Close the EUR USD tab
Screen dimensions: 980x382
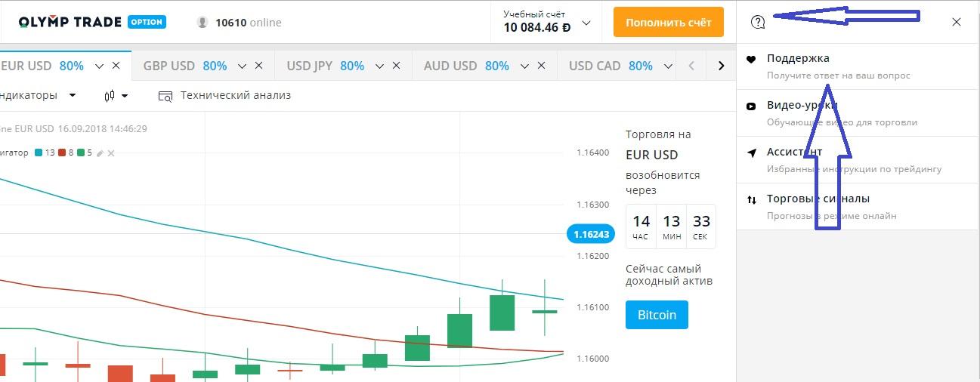116,66
